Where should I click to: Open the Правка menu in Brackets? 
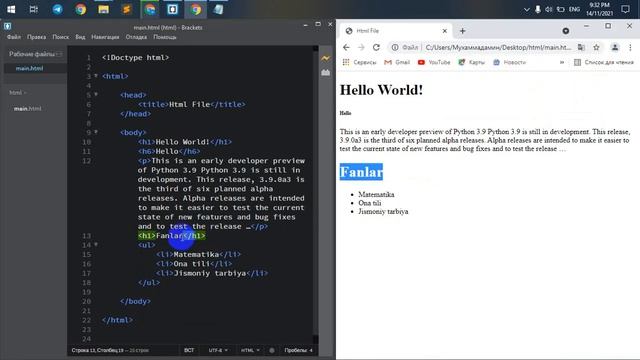coord(36,37)
